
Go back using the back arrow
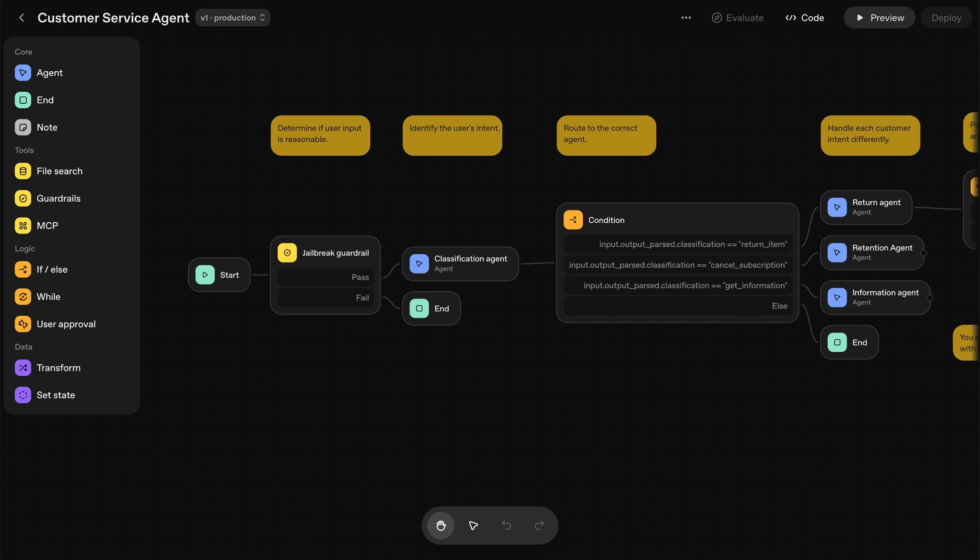[x=22, y=17]
